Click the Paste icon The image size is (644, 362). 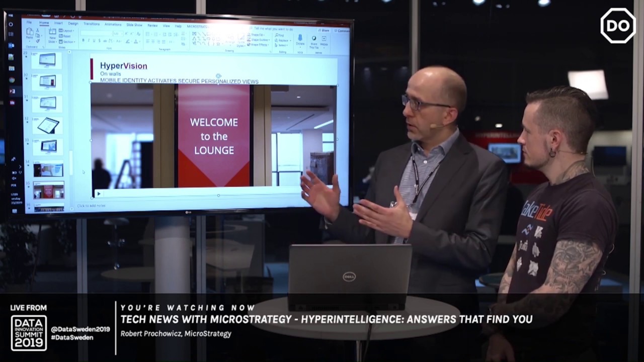30,33
